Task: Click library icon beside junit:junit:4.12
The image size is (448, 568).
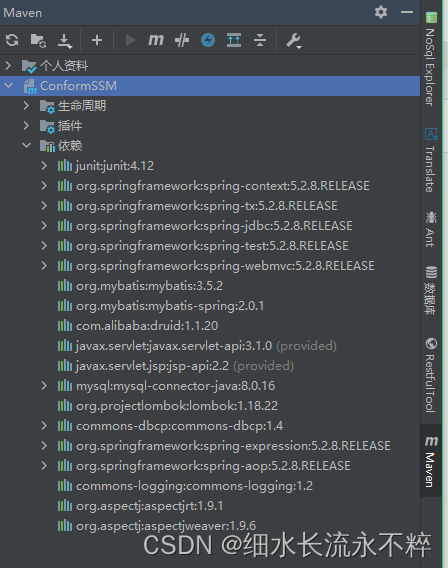Action: pyautogui.click(x=65, y=166)
